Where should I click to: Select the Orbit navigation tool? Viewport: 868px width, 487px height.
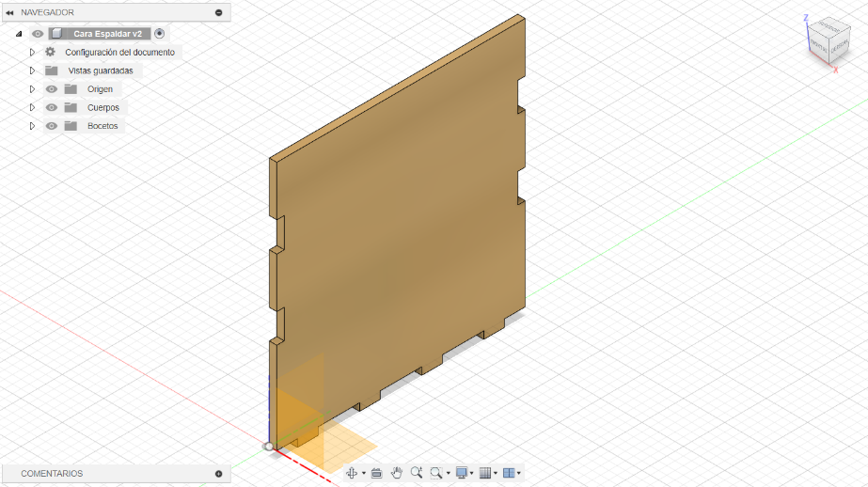point(352,473)
